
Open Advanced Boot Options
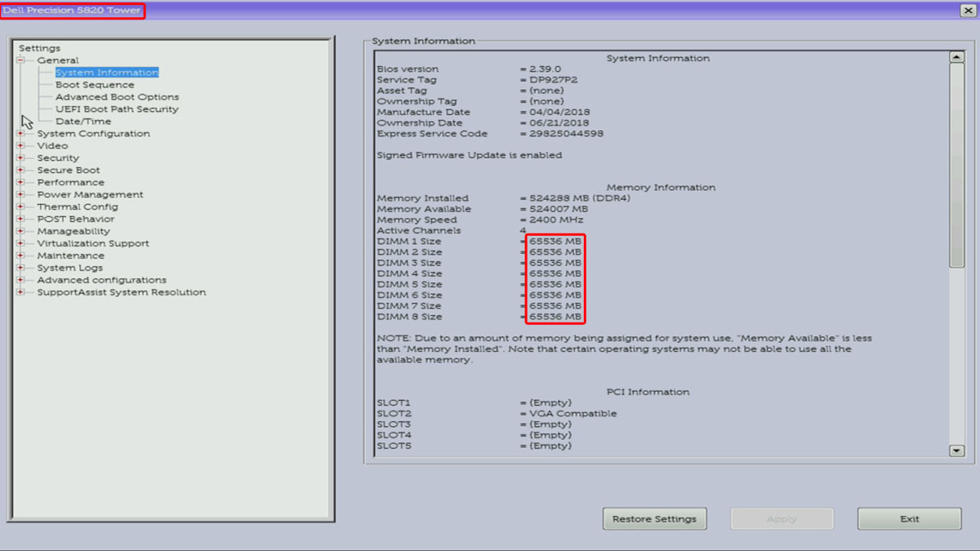tap(118, 97)
